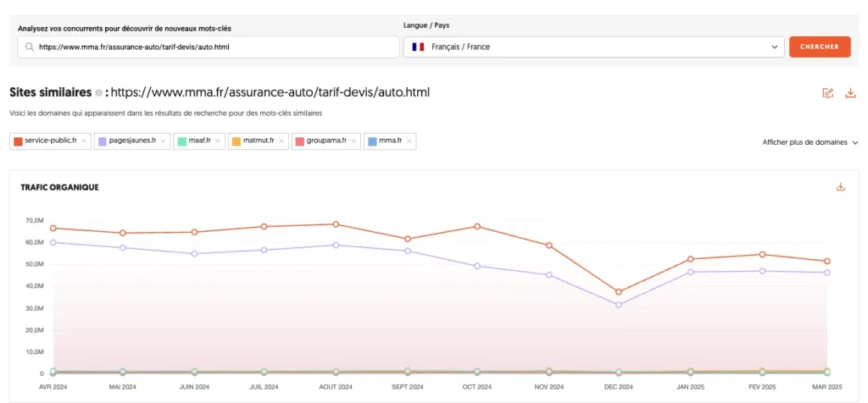Click the search magnifier icon in URL field
The image size is (868, 403).
click(x=30, y=47)
